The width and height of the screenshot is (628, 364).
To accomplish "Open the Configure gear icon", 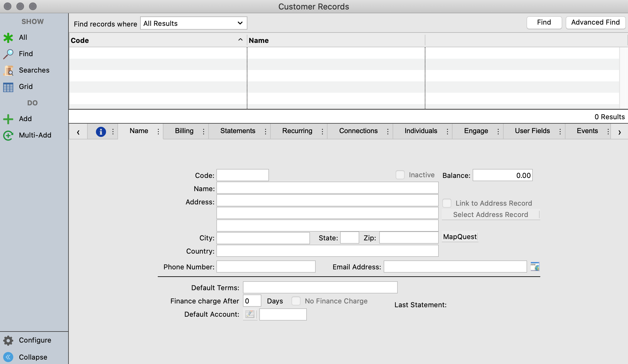I will pos(8,340).
